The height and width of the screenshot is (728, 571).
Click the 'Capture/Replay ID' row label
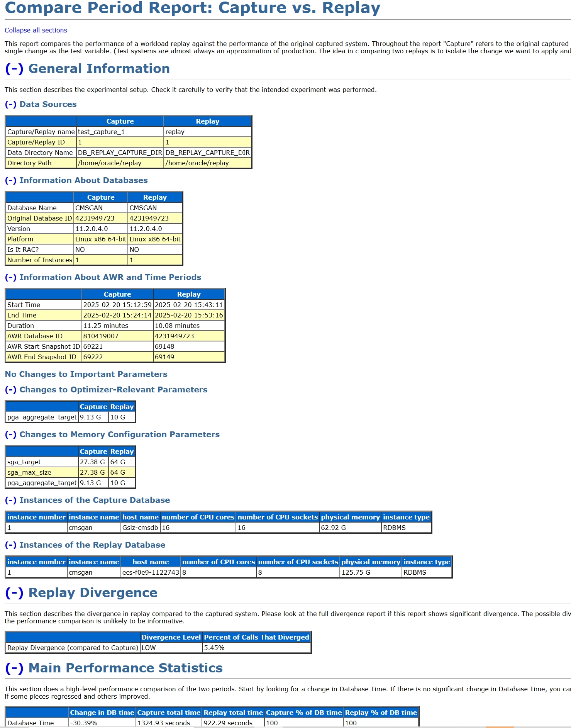pos(41,142)
